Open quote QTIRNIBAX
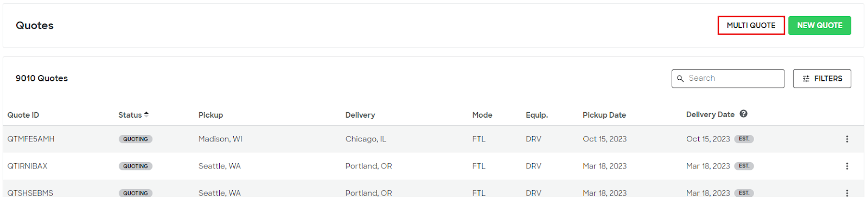The width and height of the screenshot is (868, 200). (x=27, y=166)
